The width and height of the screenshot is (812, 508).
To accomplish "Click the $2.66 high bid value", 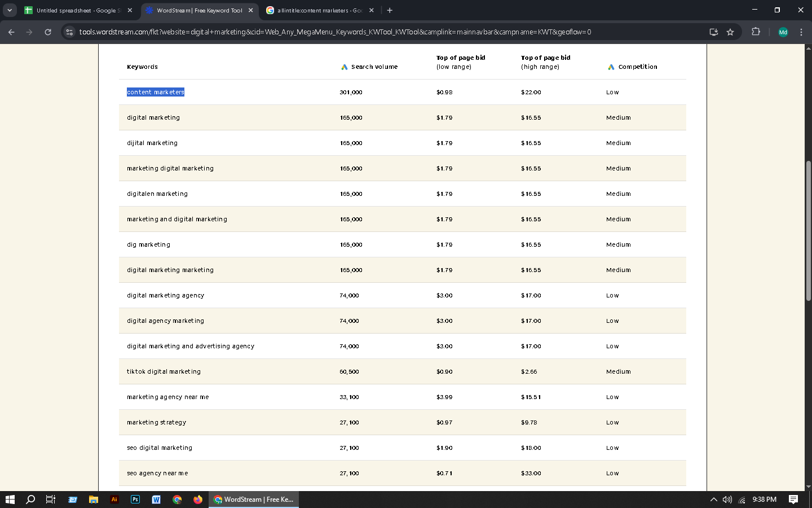I will 529,371.
